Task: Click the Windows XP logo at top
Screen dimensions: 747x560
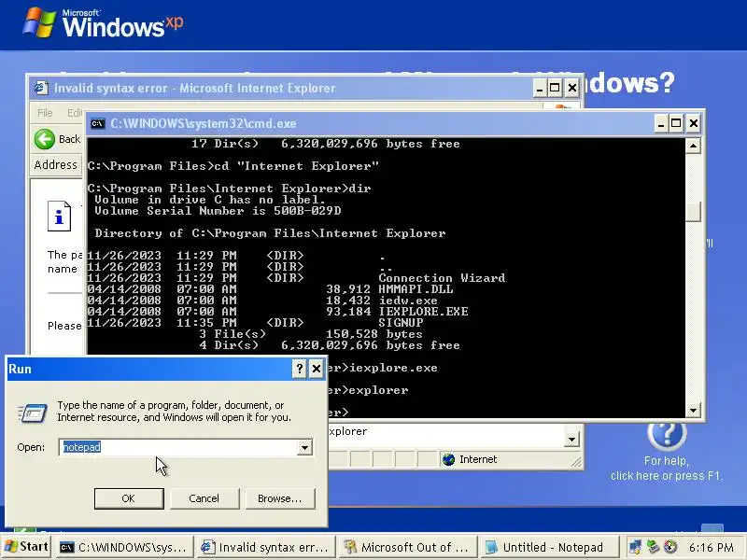Action: click(103, 22)
